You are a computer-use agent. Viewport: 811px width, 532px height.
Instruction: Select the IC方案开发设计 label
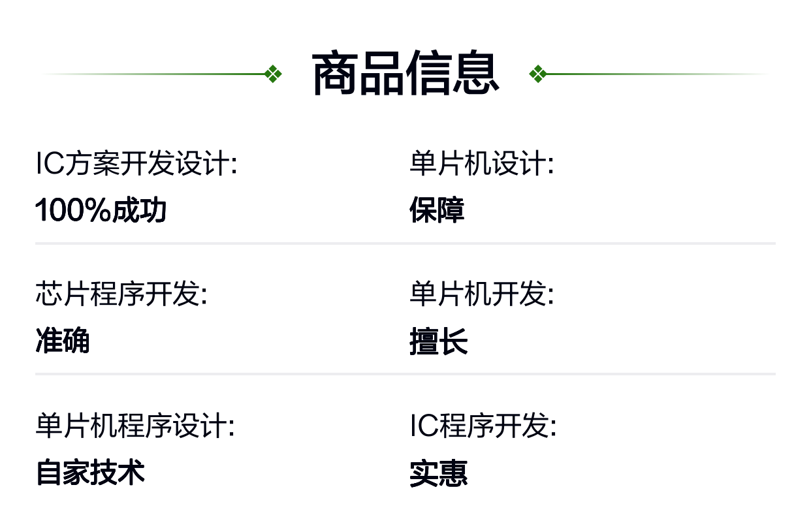pyautogui.click(x=136, y=164)
